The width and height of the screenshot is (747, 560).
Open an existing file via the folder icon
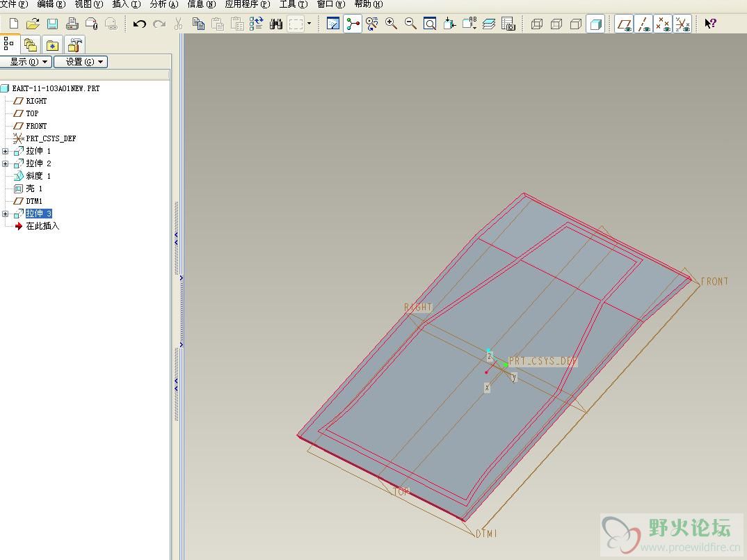coord(33,24)
